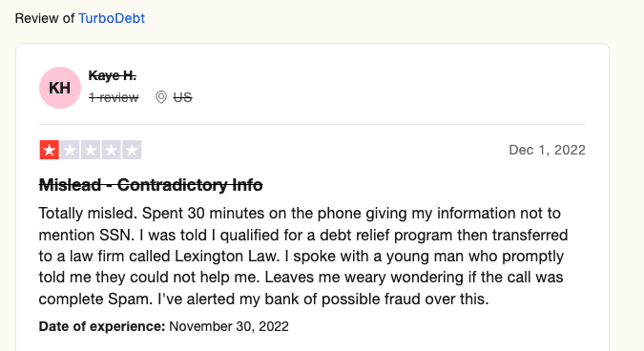Click the location pin icon

pyautogui.click(x=161, y=97)
